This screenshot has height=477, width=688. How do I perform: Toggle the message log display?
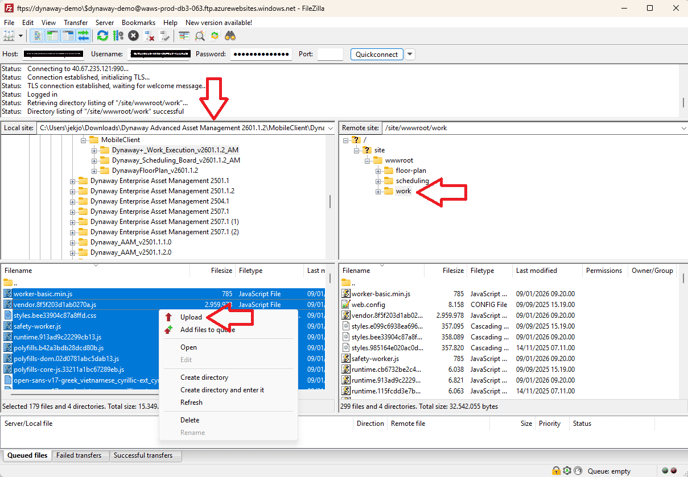[x=38, y=36]
